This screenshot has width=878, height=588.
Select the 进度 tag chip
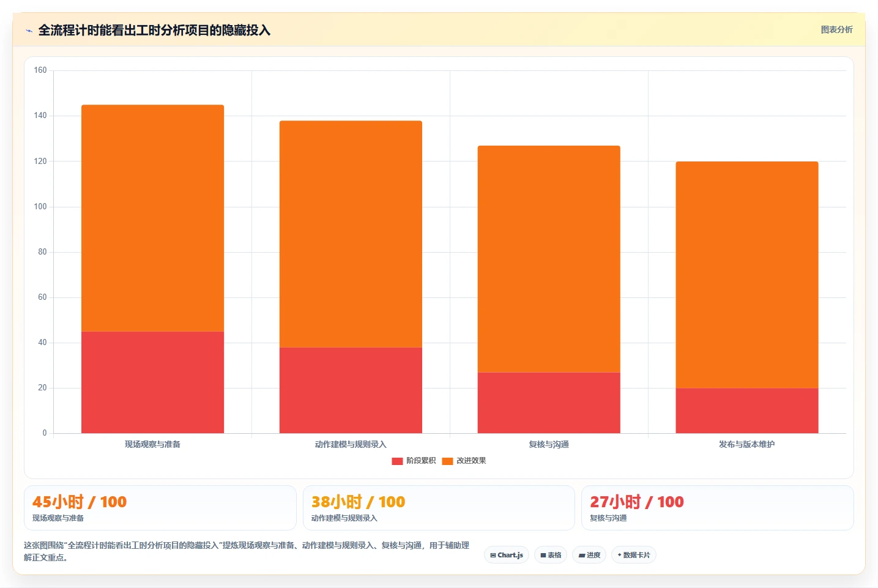tap(589, 555)
